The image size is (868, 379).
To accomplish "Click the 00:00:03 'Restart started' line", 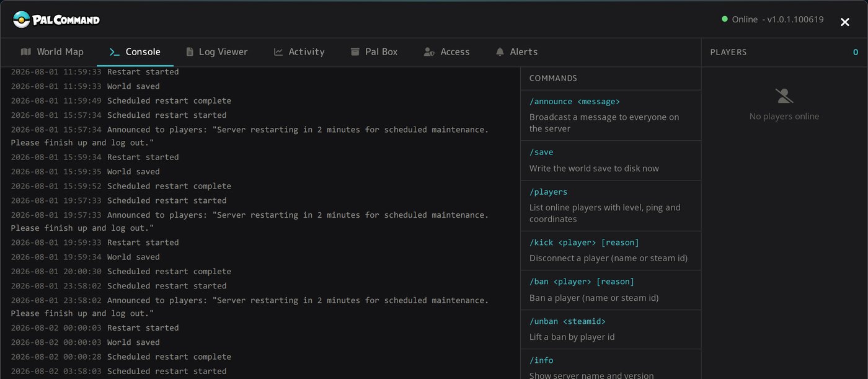I will (x=95, y=328).
